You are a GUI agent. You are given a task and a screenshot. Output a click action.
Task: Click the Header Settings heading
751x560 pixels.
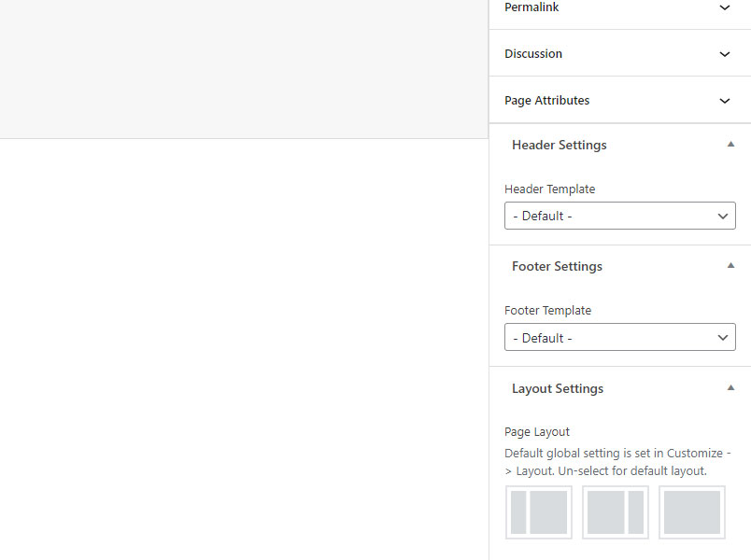tap(559, 145)
